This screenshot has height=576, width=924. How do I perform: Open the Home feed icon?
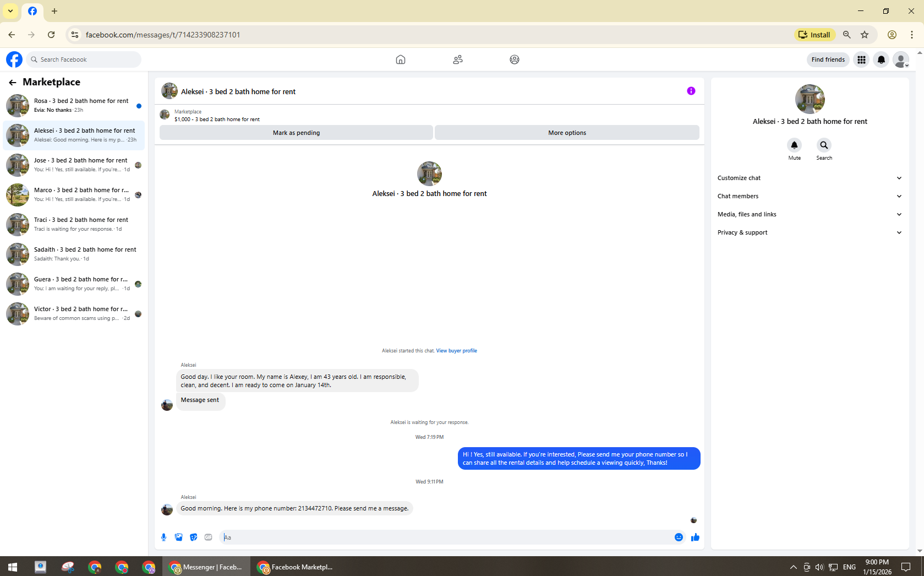[401, 59]
